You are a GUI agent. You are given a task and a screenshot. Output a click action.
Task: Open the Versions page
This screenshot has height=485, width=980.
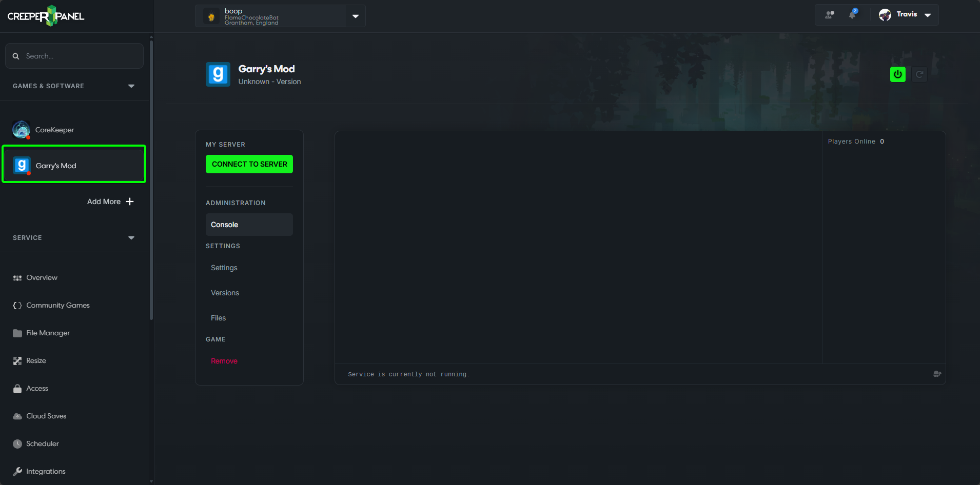224,292
